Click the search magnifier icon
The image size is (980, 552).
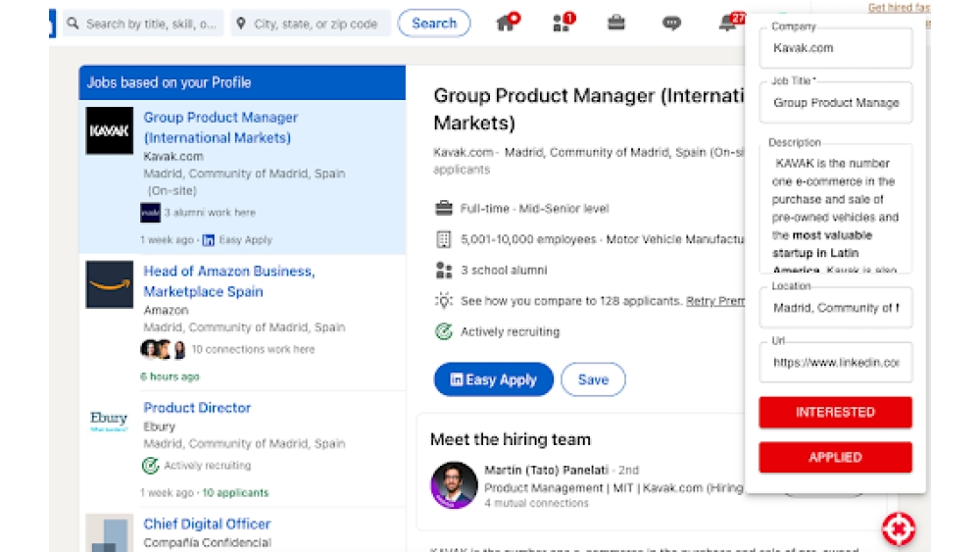[x=73, y=24]
